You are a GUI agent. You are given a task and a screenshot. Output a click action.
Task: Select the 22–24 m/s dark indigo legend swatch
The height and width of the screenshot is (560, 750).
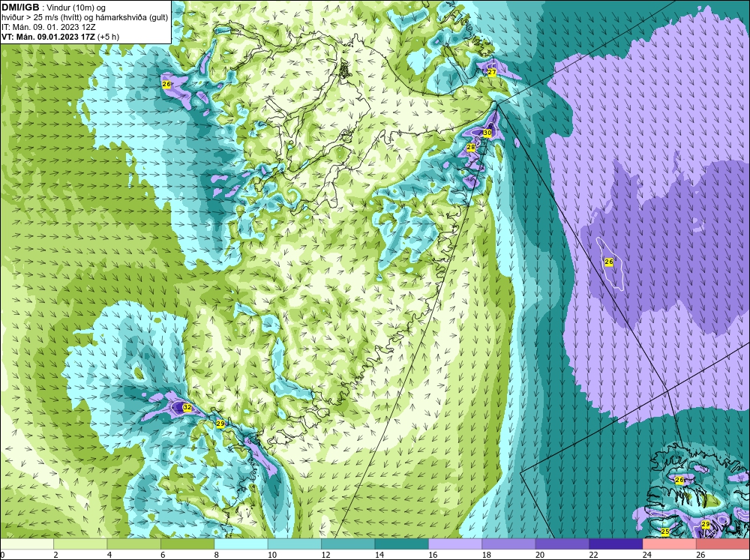(616, 544)
